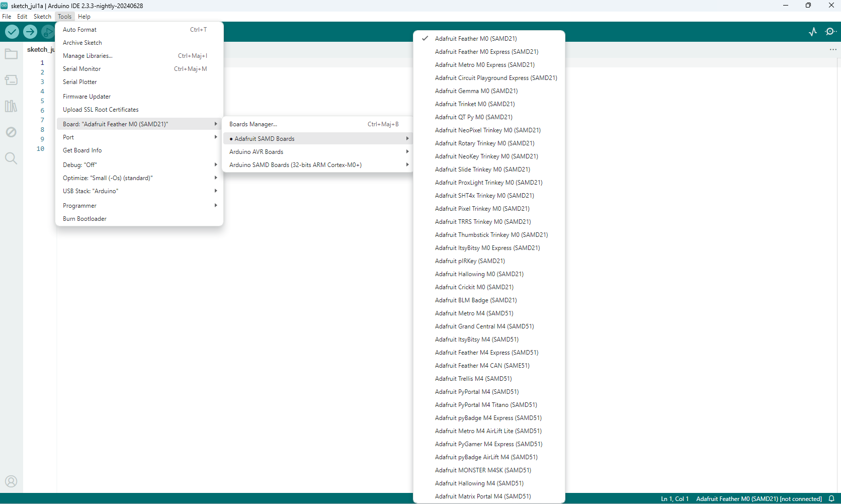Open Serial Monitor from Tools menu
This screenshot has width=841, height=504.
tap(139, 69)
